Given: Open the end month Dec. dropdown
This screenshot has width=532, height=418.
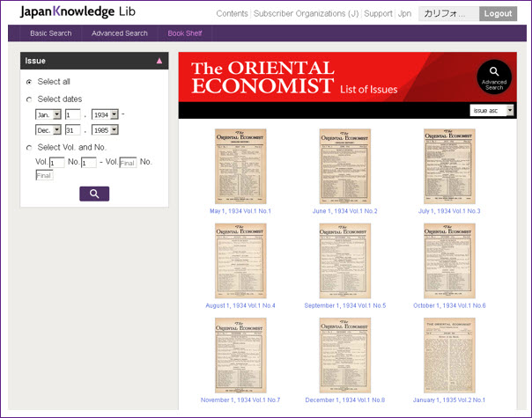Looking at the screenshot, I should click(48, 130).
